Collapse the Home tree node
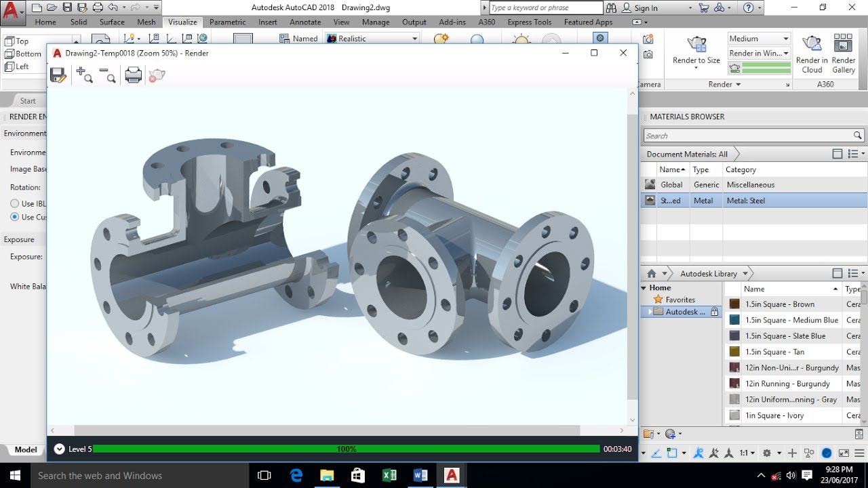The height and width of the screenshot is (488, 868). pyautogui.click(x=644, y=288)
